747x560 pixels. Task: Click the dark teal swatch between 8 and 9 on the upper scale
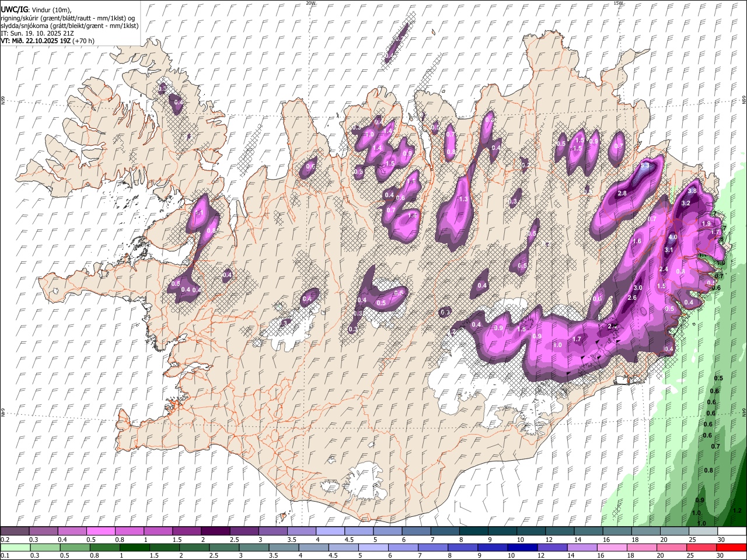point(473,531)
